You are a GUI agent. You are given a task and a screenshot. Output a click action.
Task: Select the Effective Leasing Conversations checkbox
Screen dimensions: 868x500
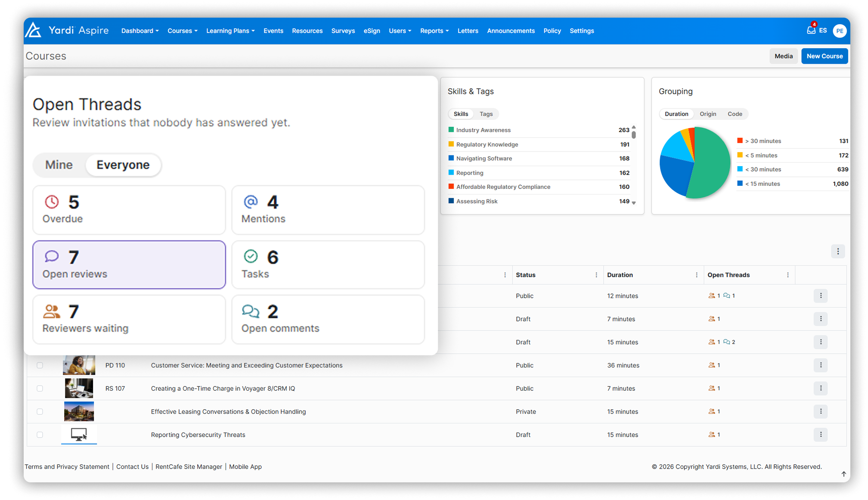(x=40, y=411)
